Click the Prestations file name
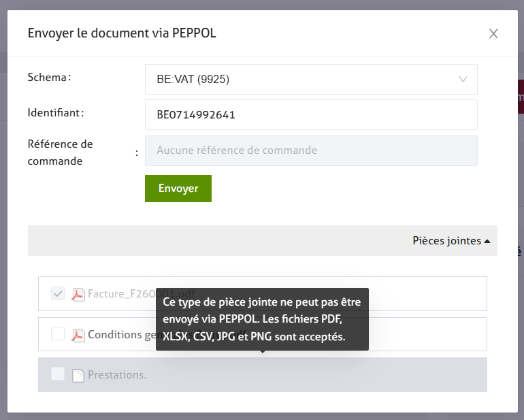This screenshot has width=524, height=420. click(117, 375)
